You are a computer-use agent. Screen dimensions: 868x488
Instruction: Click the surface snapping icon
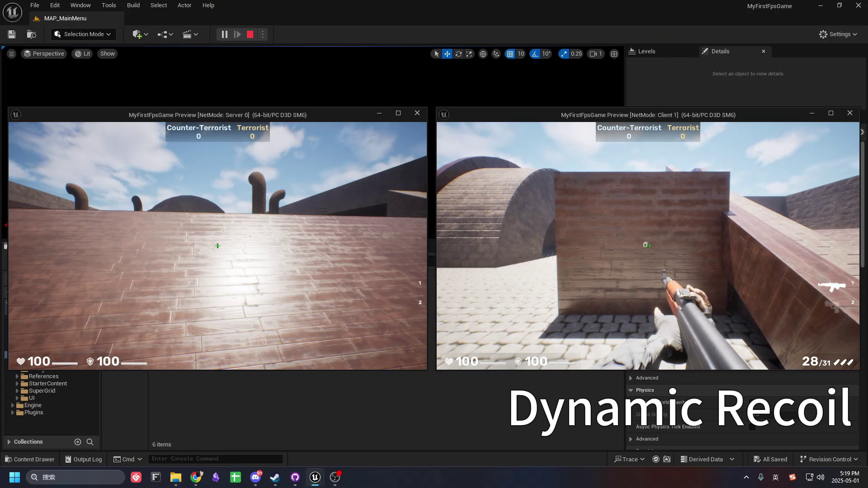pos(496,54)
